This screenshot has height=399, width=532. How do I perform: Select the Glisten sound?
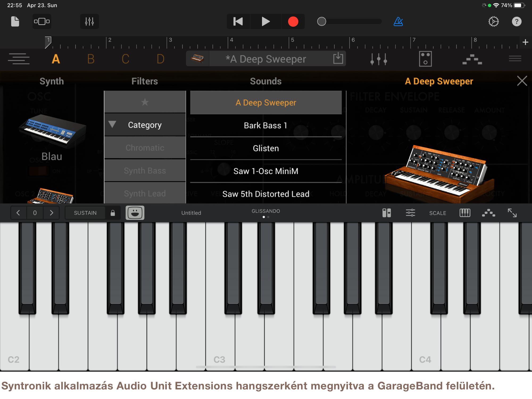[266, 148]
